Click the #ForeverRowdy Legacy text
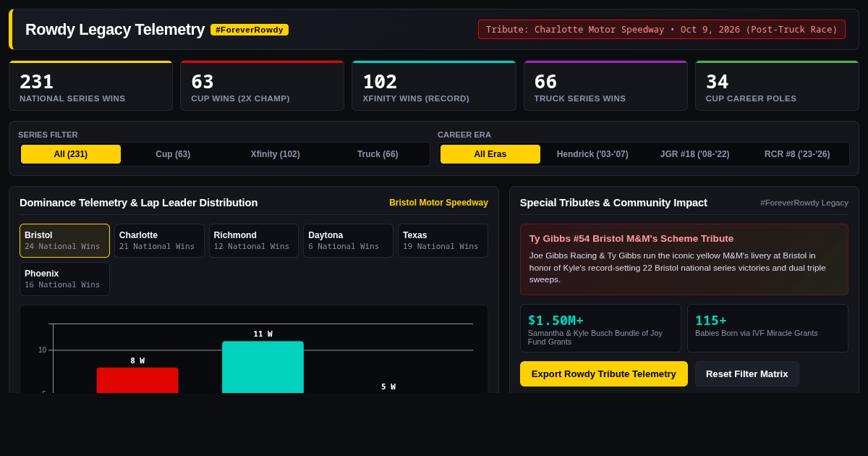Image resolution: width=868 pixels, height=456 pixels. click(804, 203)
